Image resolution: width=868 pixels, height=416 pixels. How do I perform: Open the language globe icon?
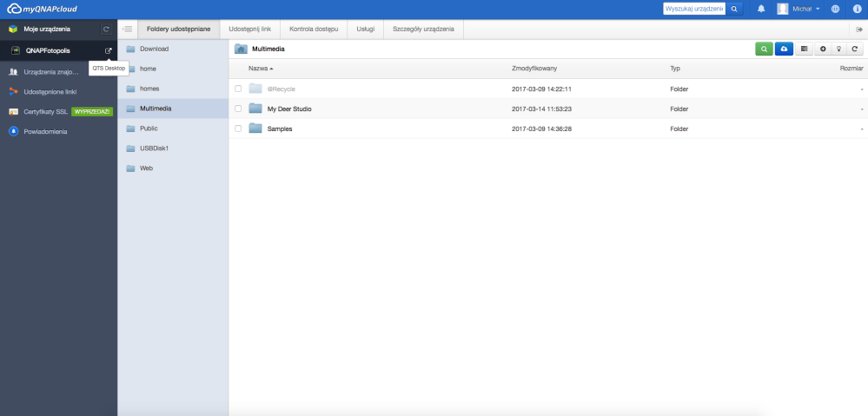[x=835, y=9]
